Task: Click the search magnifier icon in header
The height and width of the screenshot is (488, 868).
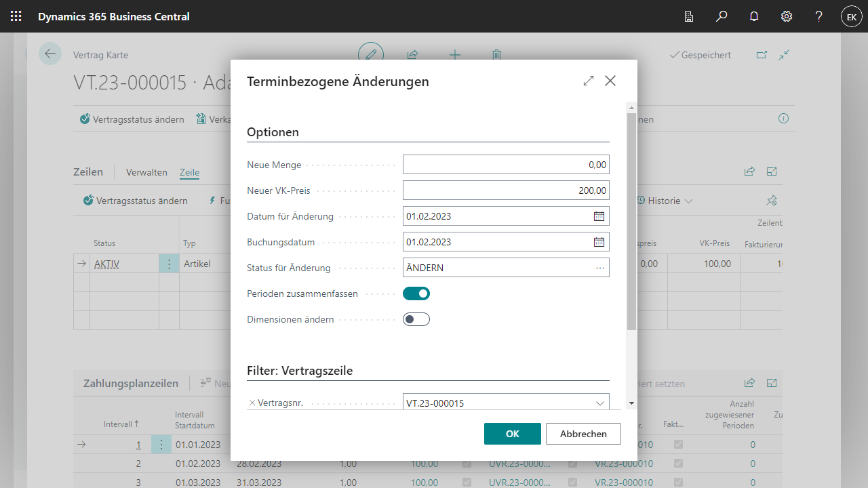Action: tap(722, 16)
